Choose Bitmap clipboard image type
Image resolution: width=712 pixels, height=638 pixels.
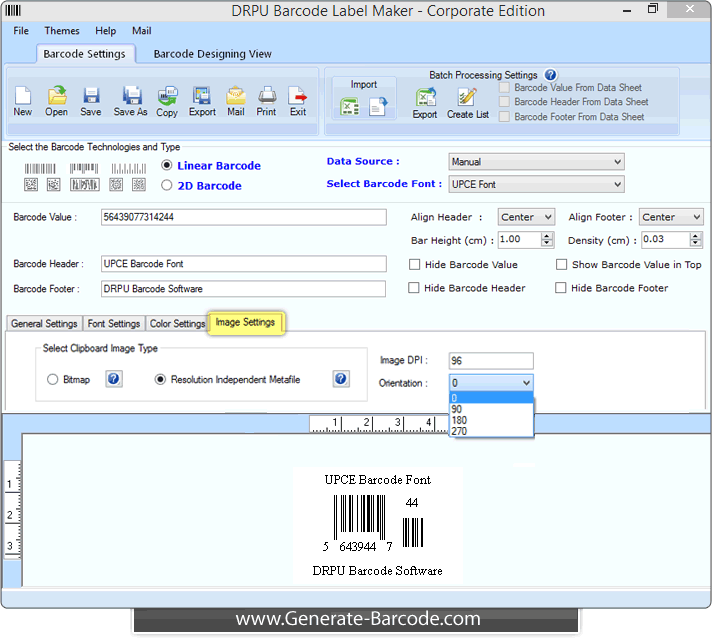pyautogui.click(x=53, y=379)
